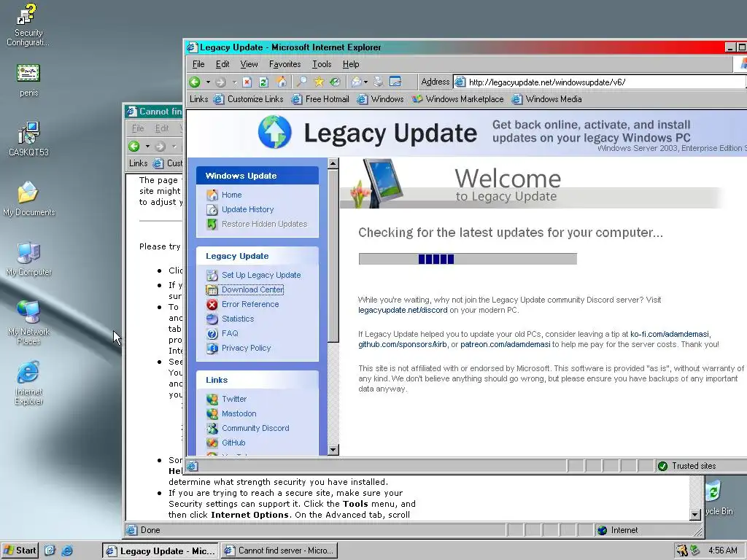Image resolution: width=747 pixels, height=560 pixels.
Task: Click Customize Links in Links bar
Action: [x=249, y=99]
